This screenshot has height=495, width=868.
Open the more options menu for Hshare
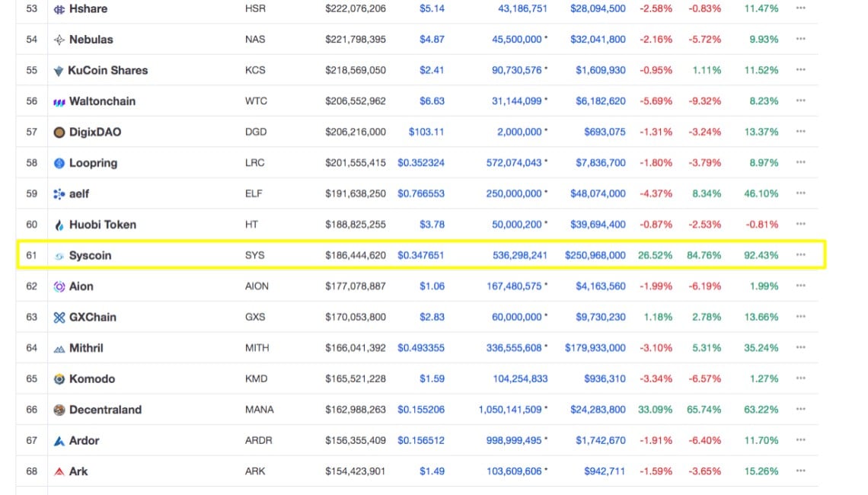[800, 8]
